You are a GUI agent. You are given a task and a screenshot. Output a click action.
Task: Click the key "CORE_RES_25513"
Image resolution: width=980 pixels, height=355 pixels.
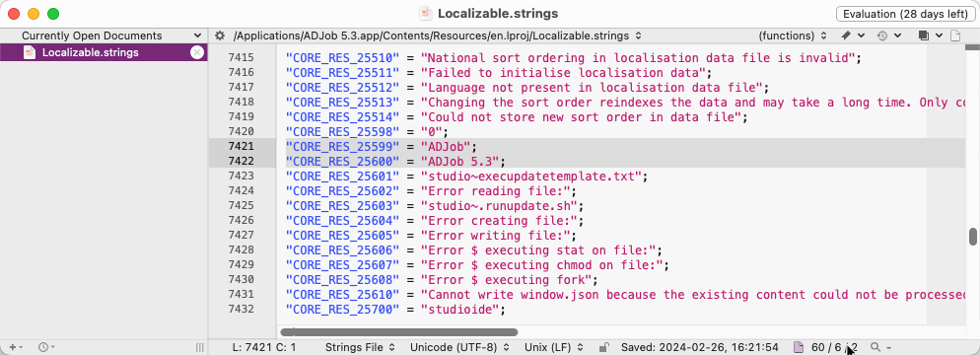342,104
